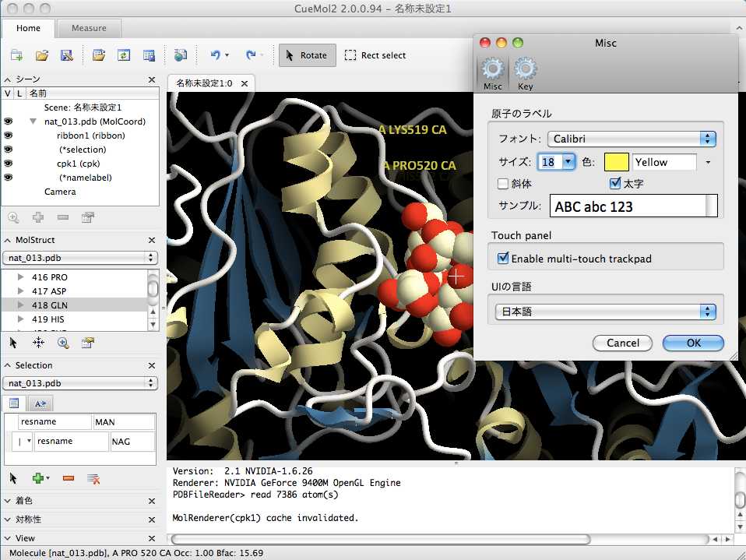746x560 pixels.
Task: Click the yellow label color swatch
Action: click(616, 162)
